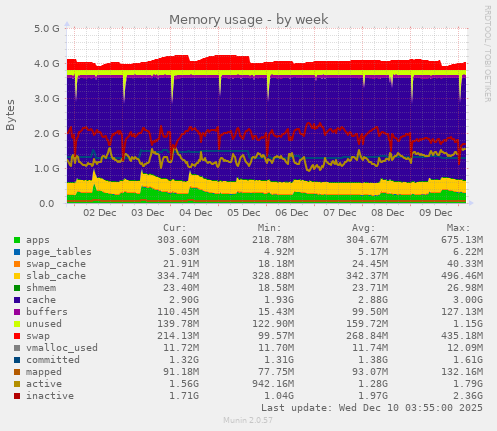Click the brown mapped legend swatch
The image size is (497, 431).
[x=17, y=372]
